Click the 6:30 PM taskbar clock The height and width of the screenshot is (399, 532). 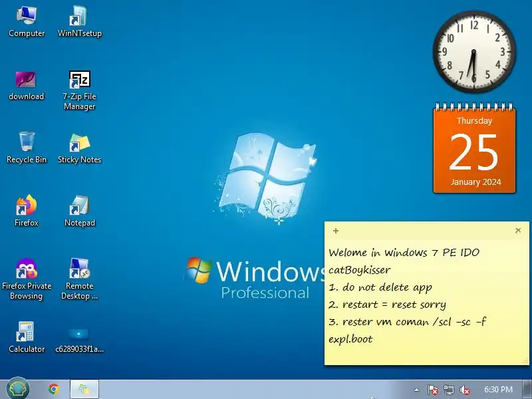click(x=498, y=389)
